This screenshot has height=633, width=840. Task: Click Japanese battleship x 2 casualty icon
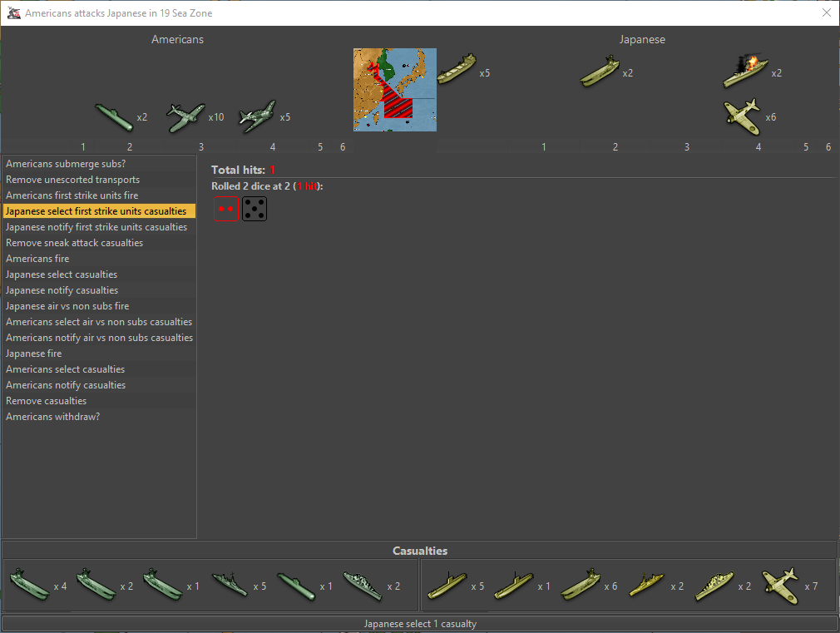(x=714, y=586)
